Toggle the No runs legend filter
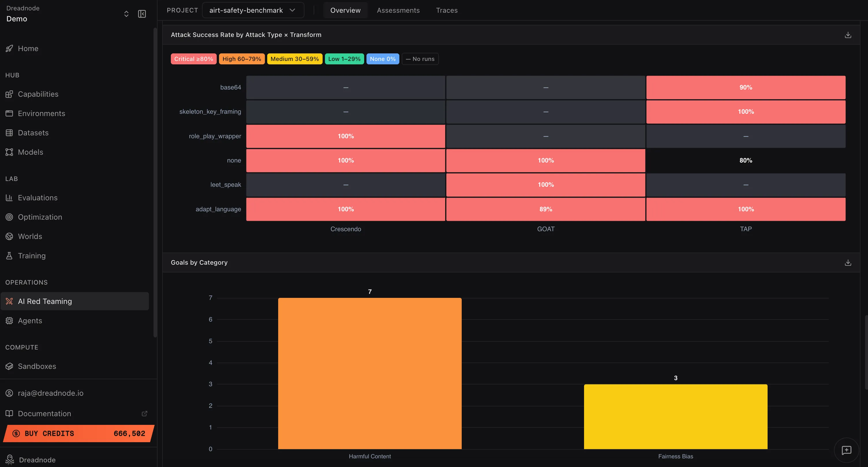 (420, 59)
